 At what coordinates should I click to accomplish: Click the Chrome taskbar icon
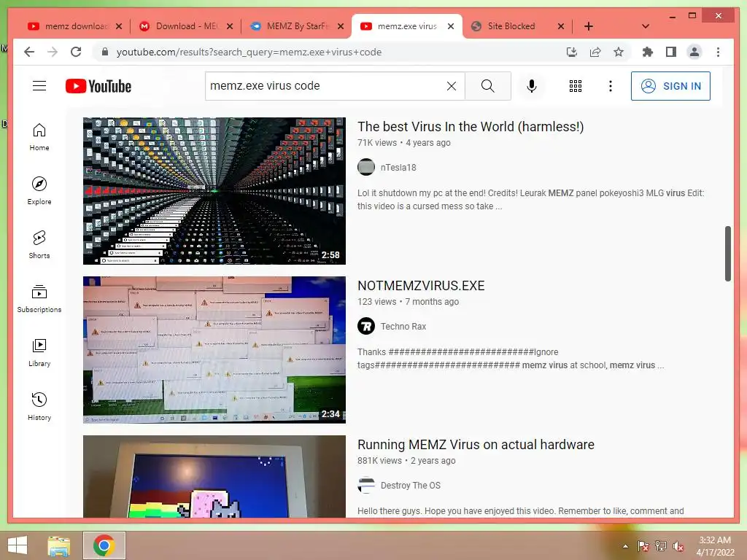[x=104, y=545]
